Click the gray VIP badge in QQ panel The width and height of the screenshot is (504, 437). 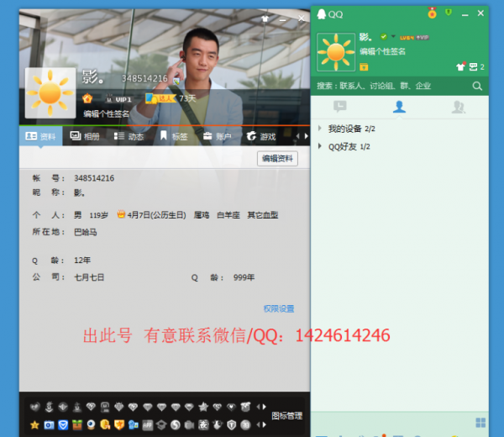tap(423, 38)
